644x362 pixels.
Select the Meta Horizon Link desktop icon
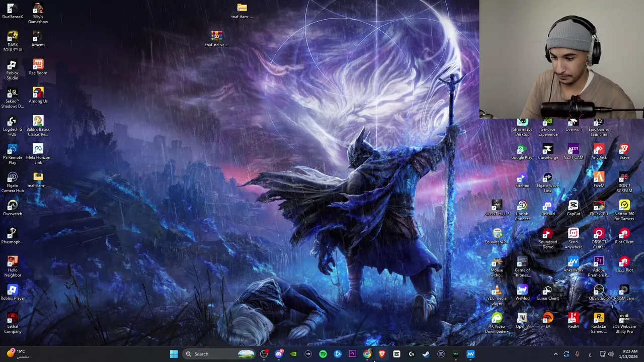[x=38, y=154]
